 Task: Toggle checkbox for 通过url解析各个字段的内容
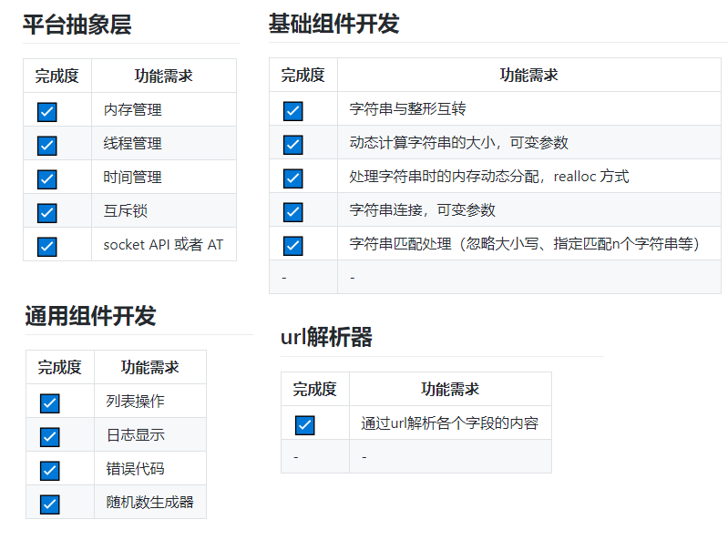(x=305, y=425)
